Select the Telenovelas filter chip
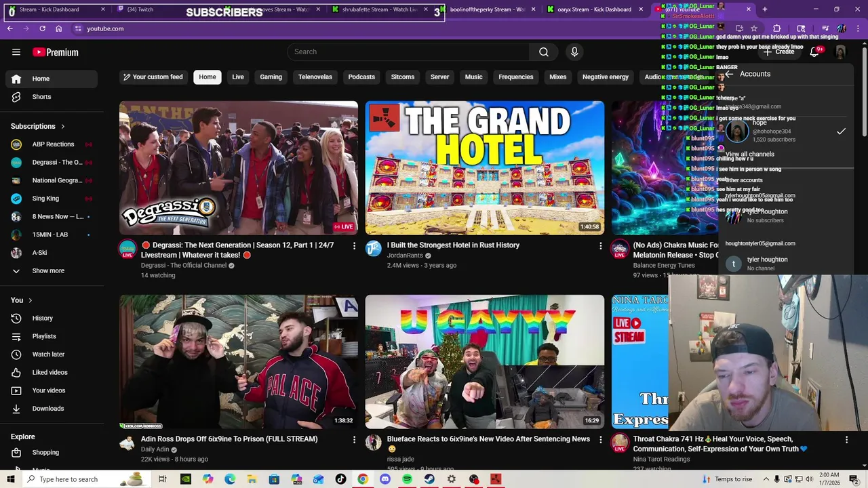Screen dimensions: 868x488 tap(315, 77)
